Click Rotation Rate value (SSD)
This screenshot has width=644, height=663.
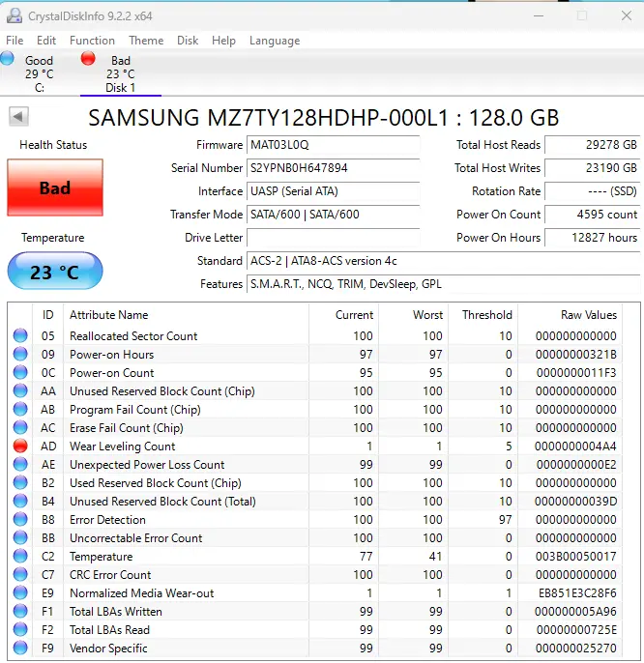coord(593,191)
